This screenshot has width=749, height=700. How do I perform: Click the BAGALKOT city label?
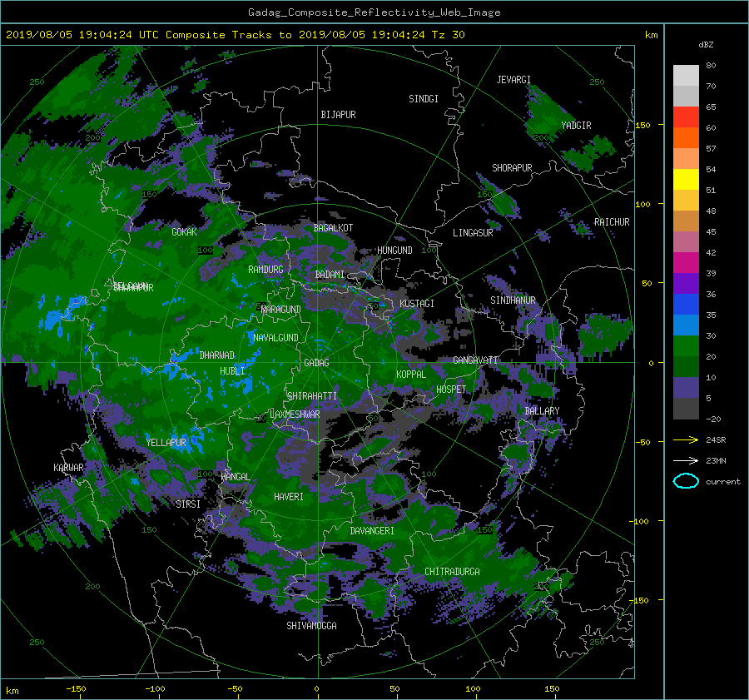pos(333,228)
